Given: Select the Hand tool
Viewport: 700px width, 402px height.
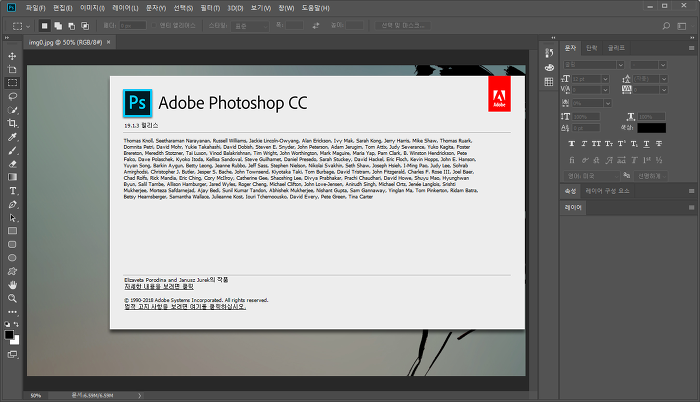Looking at the screenshot, I should tap(12, 285).
